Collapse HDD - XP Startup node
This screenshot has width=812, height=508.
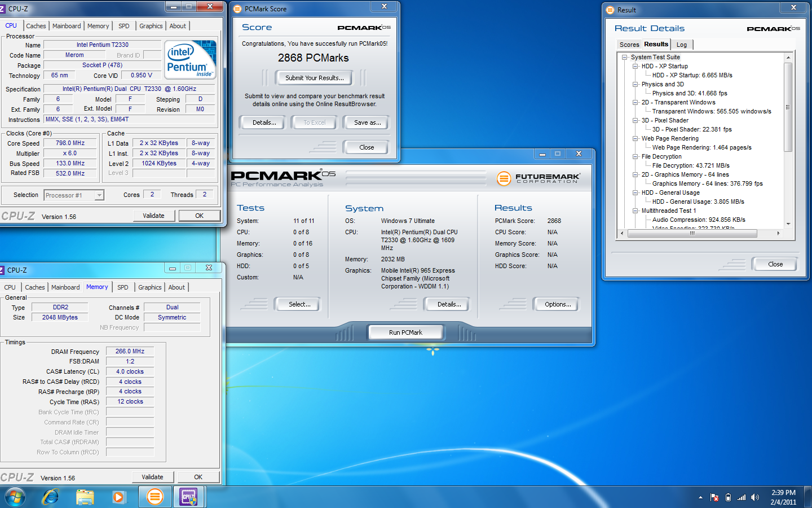635,66
